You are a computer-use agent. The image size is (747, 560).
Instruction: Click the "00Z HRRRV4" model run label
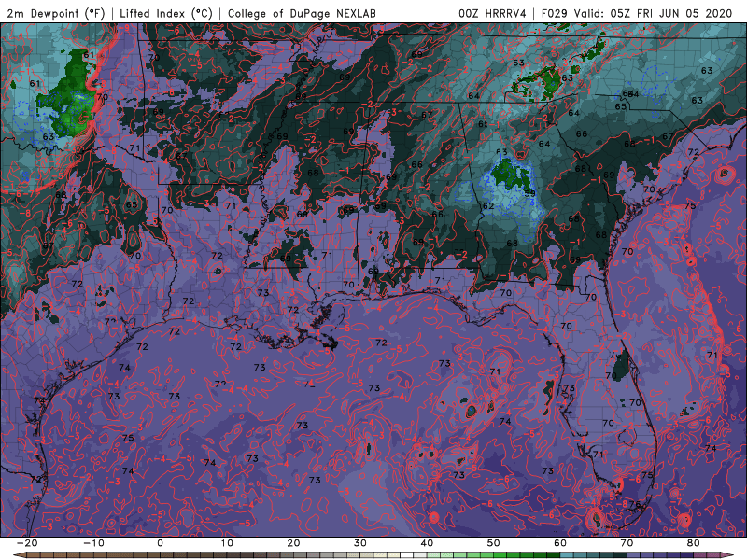coord(493,13)
